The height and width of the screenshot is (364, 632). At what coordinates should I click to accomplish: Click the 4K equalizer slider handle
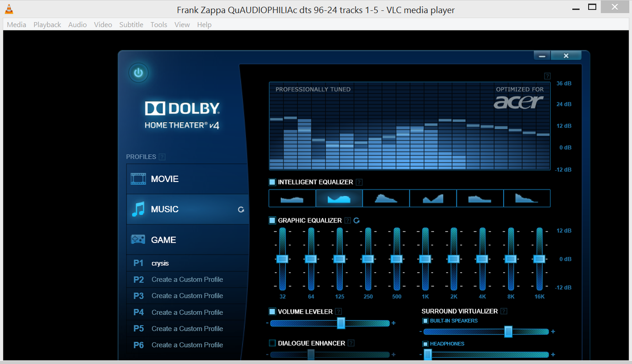482,259
